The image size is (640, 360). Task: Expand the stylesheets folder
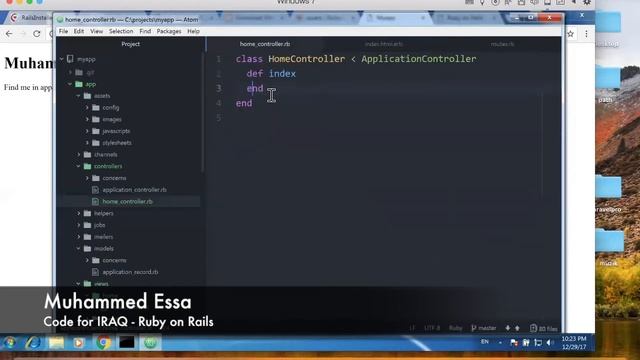click(87, 143)
